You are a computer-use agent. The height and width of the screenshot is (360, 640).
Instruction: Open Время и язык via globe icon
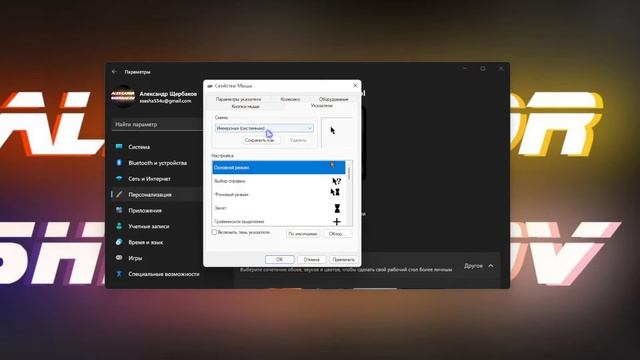(x=119, y=242)
